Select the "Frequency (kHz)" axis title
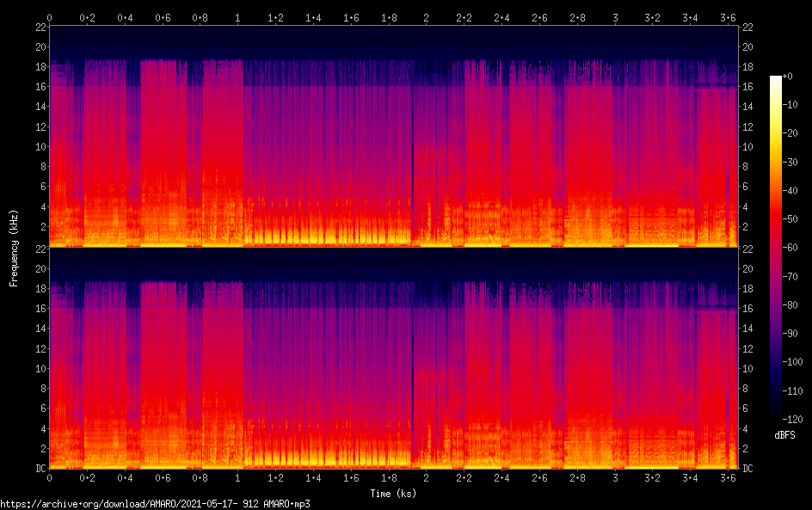Screen dimensions: 812x510 [14, 248]
